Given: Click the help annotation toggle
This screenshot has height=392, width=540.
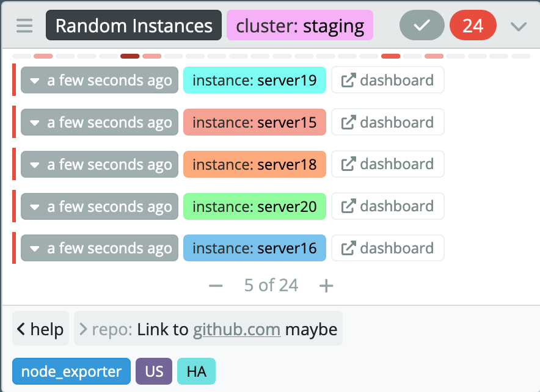Looking at the screenshot, I should [40, 330].
